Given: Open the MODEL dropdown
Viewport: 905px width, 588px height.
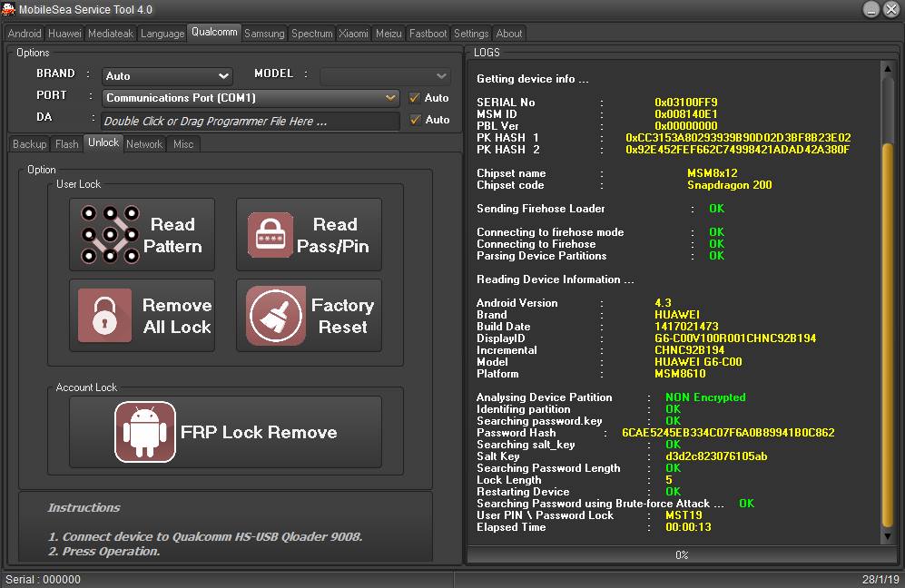Looking at the screenshot, I should click(385, 75).
